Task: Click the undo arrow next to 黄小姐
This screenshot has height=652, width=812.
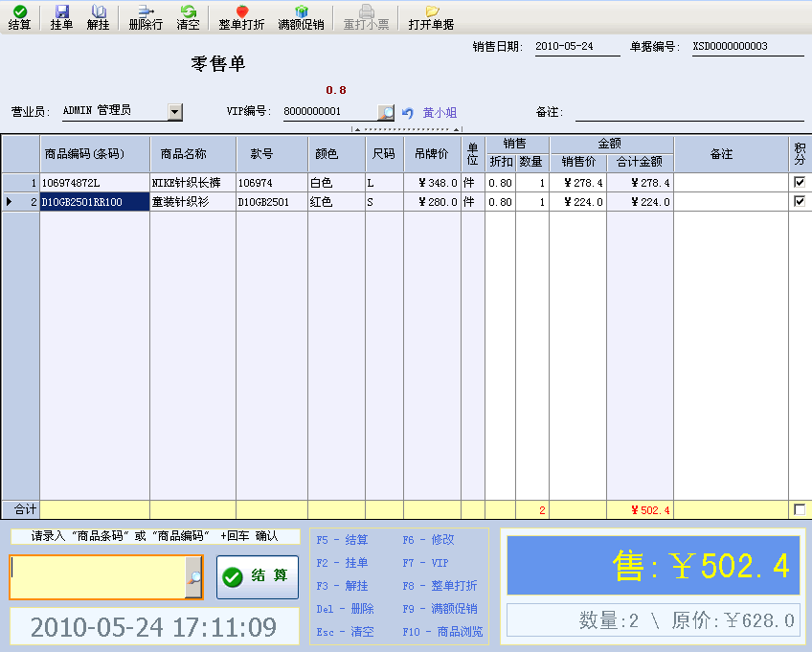Action: pos(408,112)
